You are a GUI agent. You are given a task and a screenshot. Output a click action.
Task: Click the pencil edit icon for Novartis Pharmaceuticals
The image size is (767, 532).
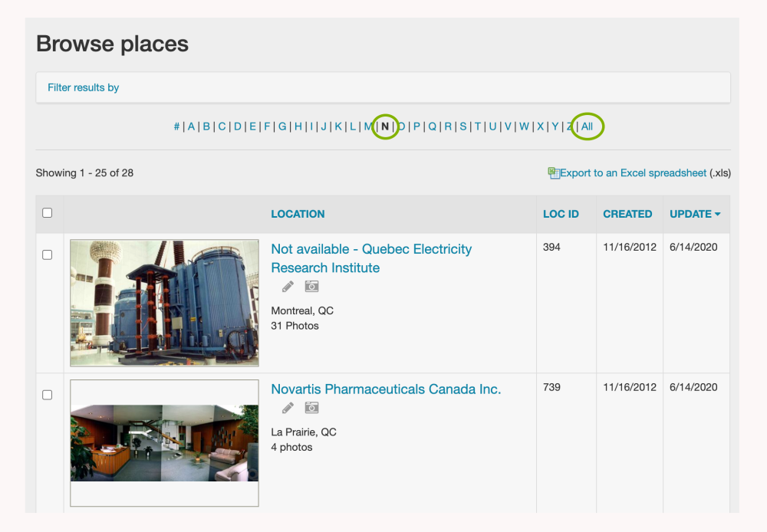pyautogui.click(x=288, y=408)
